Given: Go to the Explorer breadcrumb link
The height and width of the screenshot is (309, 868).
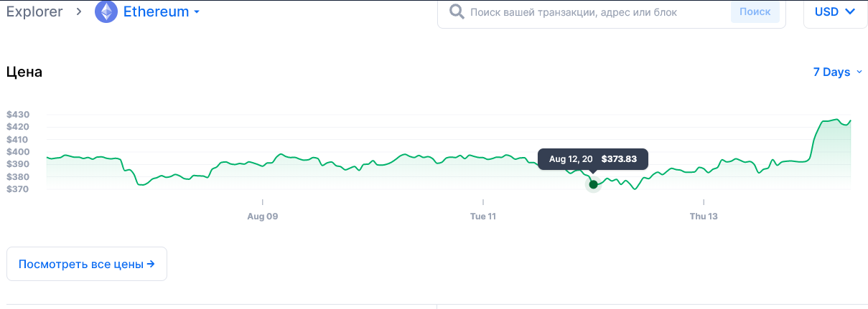Looking at the screenshot, I should (x=34, y=12).
